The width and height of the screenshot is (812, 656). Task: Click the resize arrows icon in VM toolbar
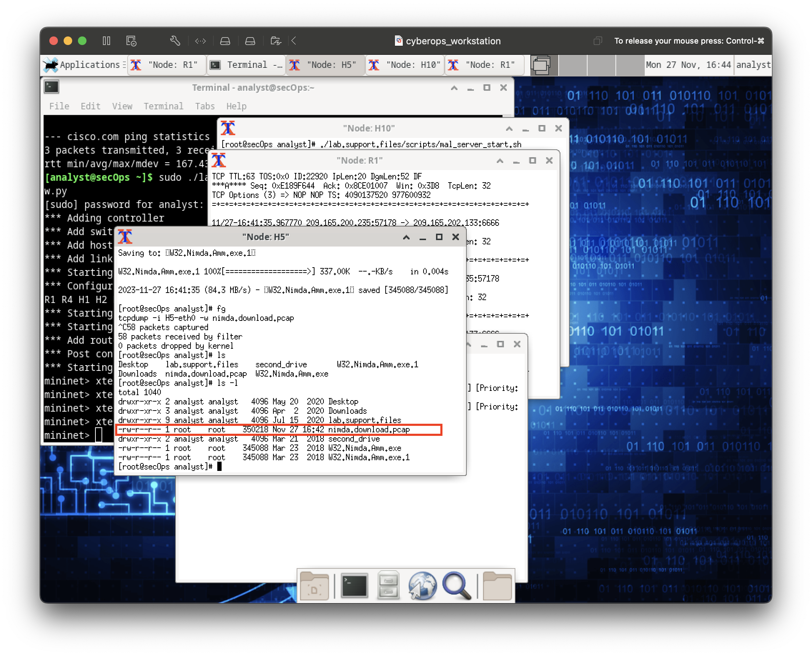[x=200, y=41]
